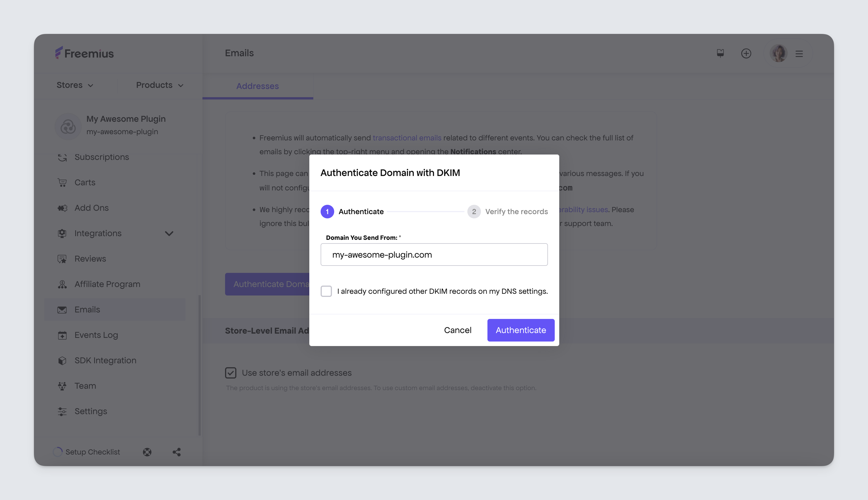Click the Subscriptions sidebar icon
The height and width of the screenshot is (500, 868).
62,157
